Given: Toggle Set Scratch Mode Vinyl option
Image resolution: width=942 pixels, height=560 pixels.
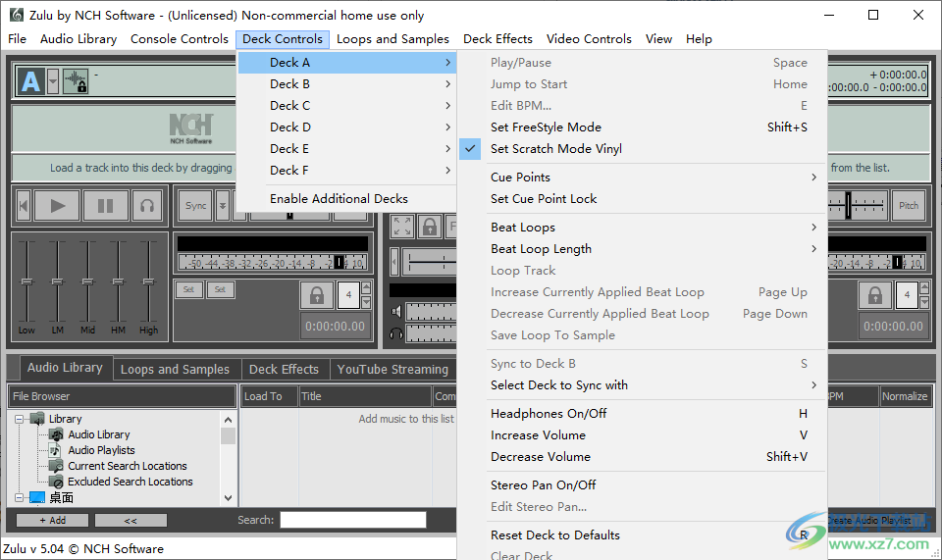Looking at the screenshot, I should pos(555,149).
